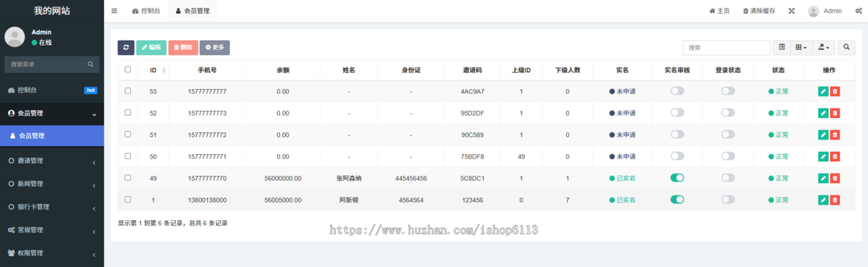Viewport: 868px width, 267px height.
Task: Click the hamburger menu toggle icon
Action: tap(114, 11)
